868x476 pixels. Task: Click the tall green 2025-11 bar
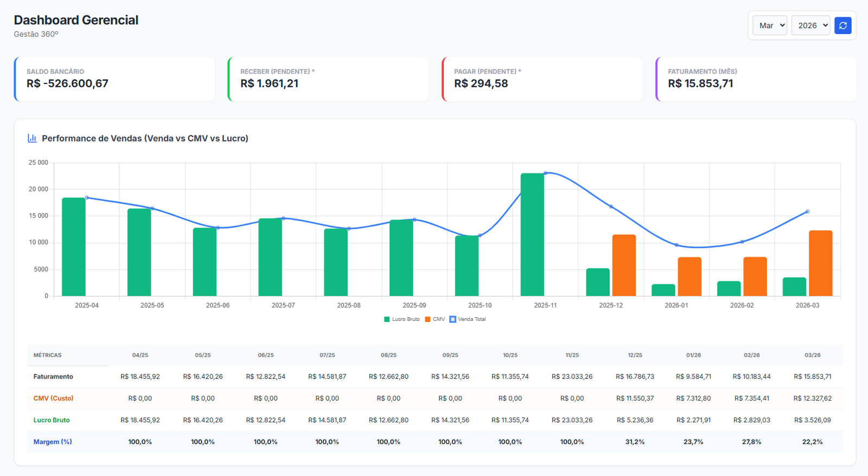tap(532, 235)
